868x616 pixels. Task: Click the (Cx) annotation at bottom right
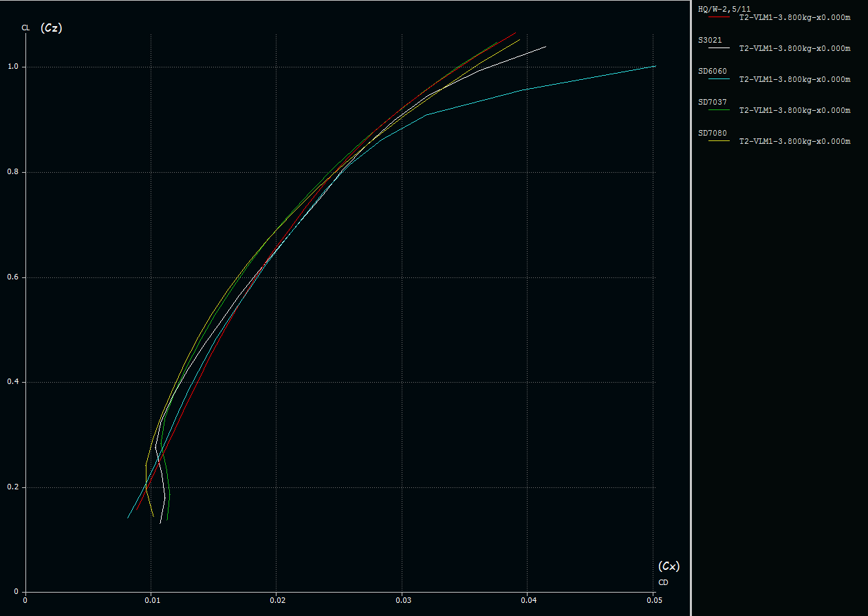click(669, 566)
